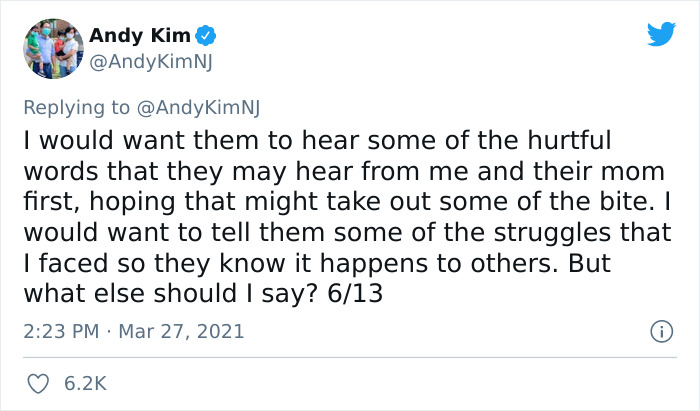Open the 2:23 PM timestamp link
Image resolution: width=700 pixels, height=411 pixels.
pyautogui.click(x=61, y=332)
